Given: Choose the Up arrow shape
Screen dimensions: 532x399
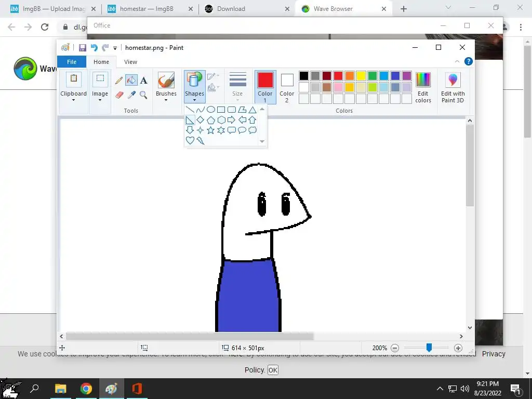Looking at the screenshot, I should tap(252, 120).
